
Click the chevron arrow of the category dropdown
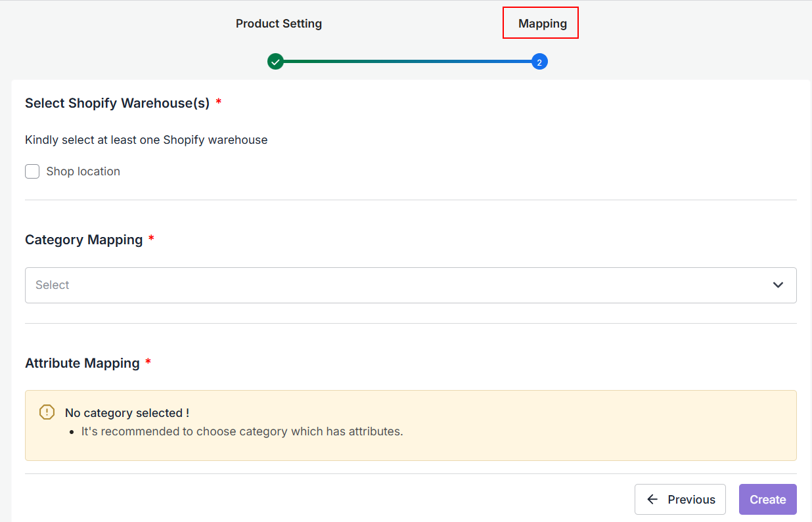coord(778,285)
